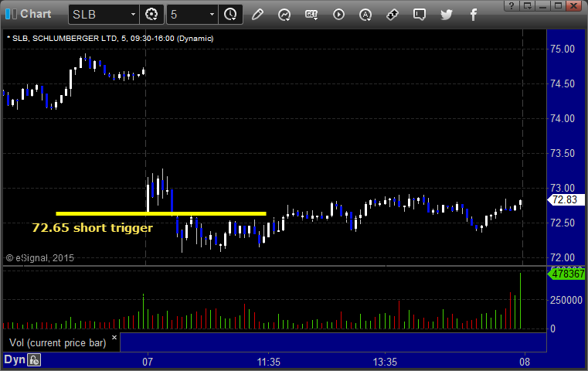
Task: Click the 74.00 price axis label
Action: [x=563, y=118]
